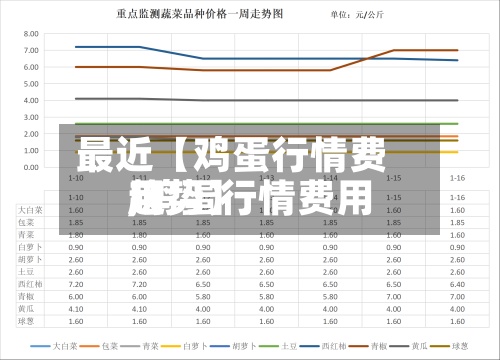500x360 pixels.
Task: Click the 白萝卜 legend entry
Action: pyautogui.click(x=184, y=346)
